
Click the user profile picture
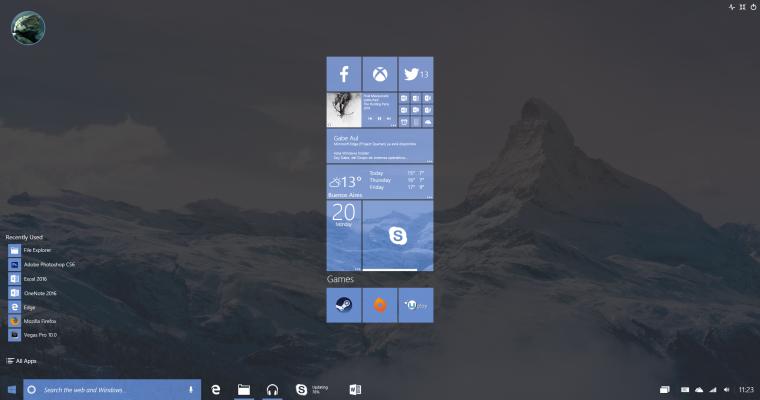[28, 28]
